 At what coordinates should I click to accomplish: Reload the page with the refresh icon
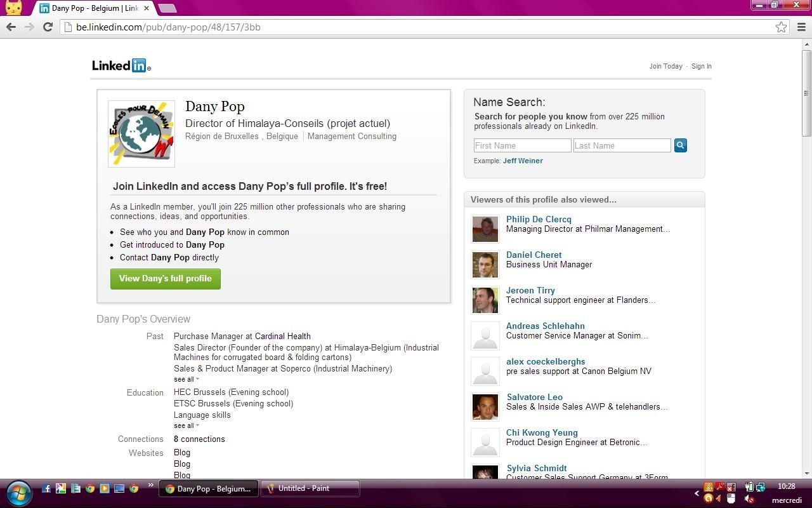(x=48, y=27)
